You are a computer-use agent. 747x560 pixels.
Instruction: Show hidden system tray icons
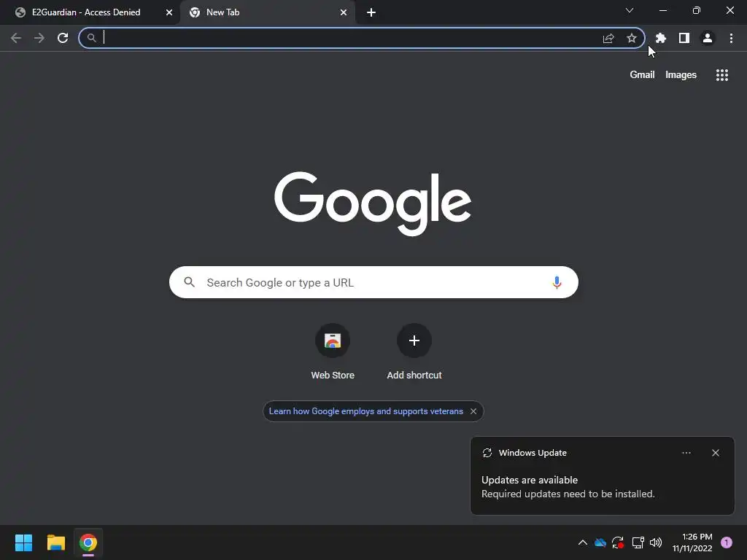pos(583,542)
